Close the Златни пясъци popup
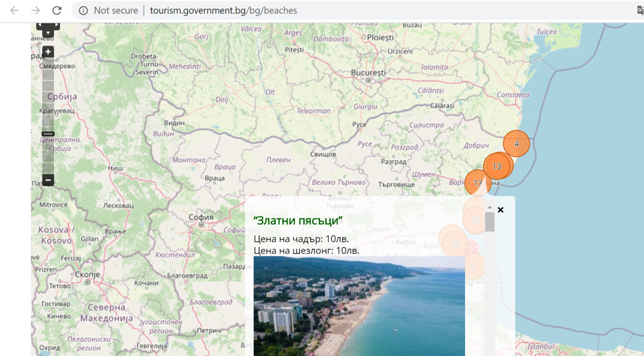644x356 pixels. (500, 210)
